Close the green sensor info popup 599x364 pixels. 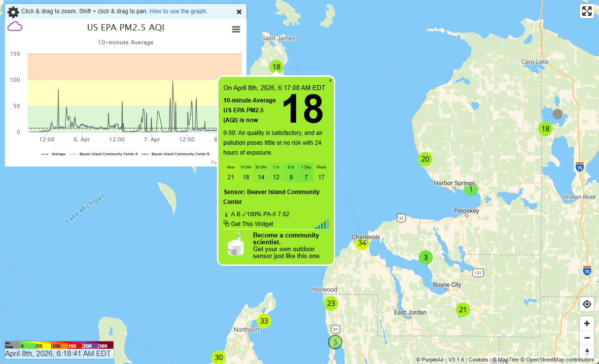tap(330, 80)
